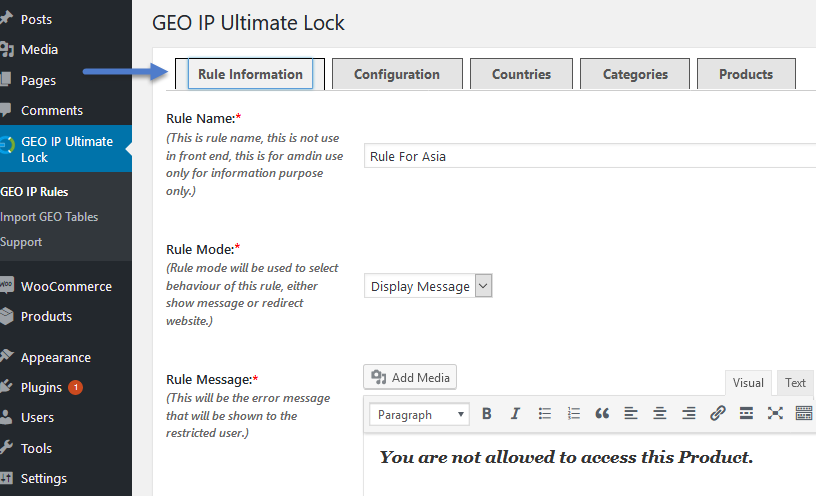Open GEO IP Rules submenu link

[34, 192]
